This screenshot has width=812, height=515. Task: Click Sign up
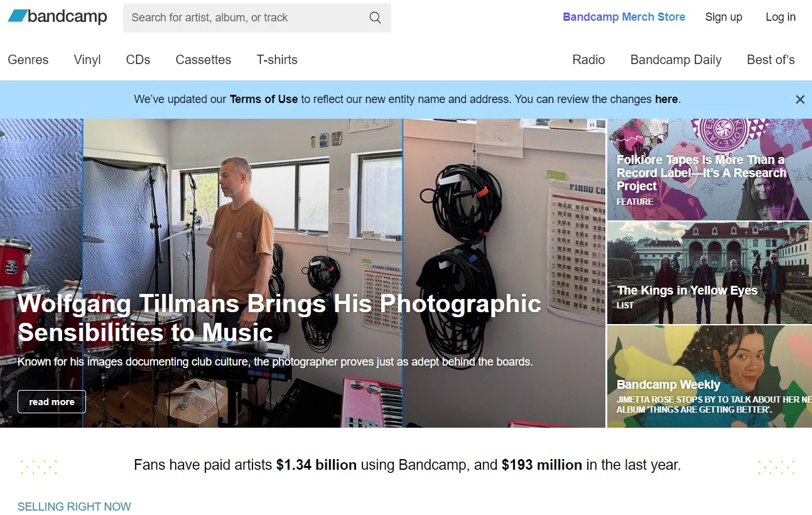tap(723, 17)
